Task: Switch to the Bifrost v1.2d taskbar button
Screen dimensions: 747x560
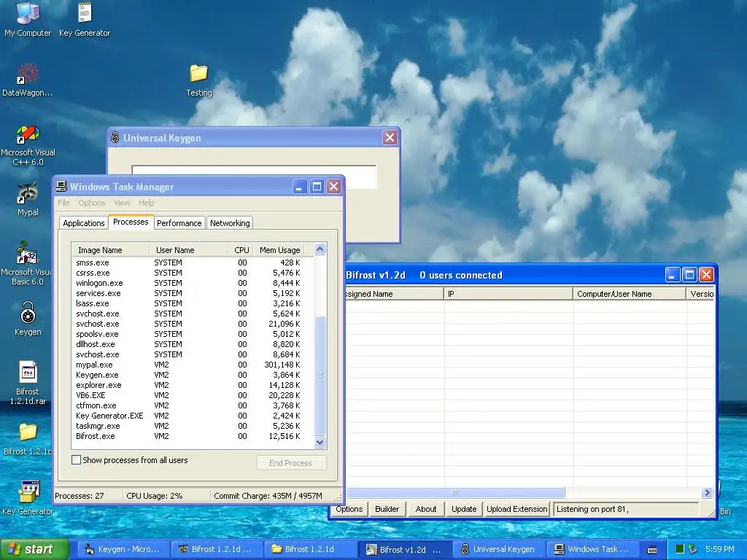Action: pyautogui.click(x=403, y=549)
